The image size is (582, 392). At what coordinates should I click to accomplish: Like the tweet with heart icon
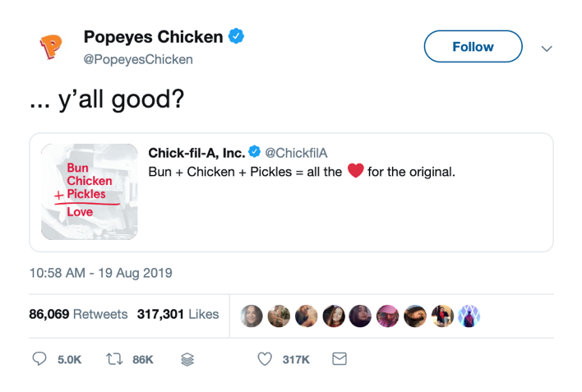pyautogui.click(x=265, y=359)
